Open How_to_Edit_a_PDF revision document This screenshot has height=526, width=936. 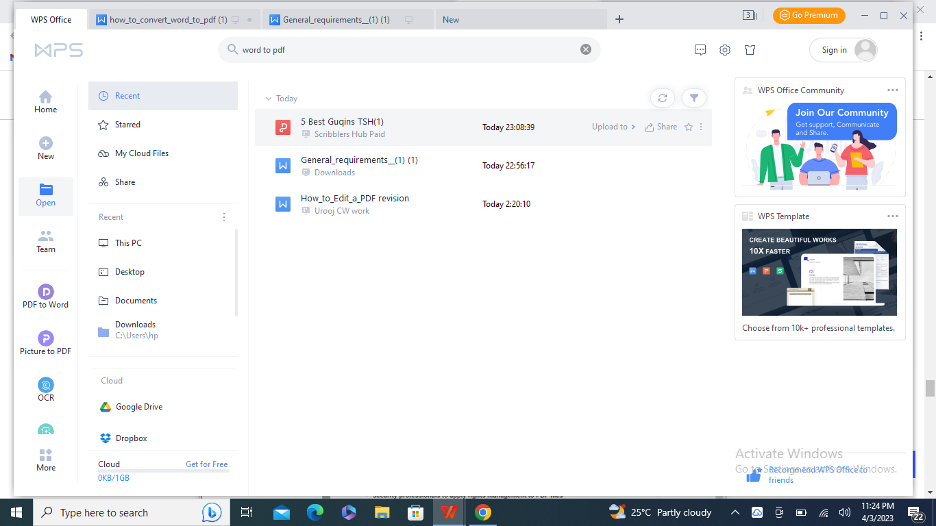click(483, 204)
